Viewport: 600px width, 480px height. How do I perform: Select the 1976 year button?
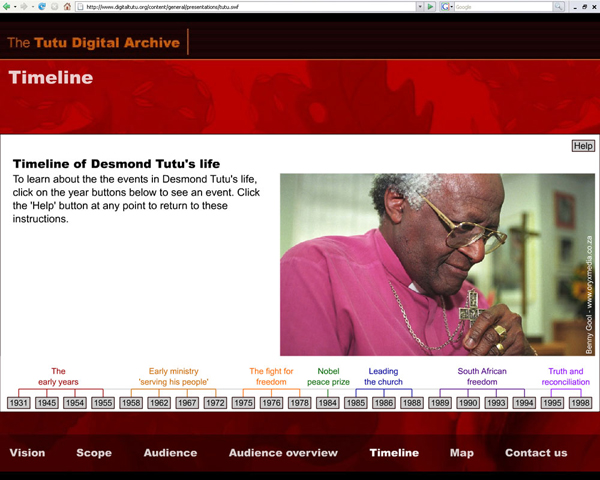pos(271,403)
